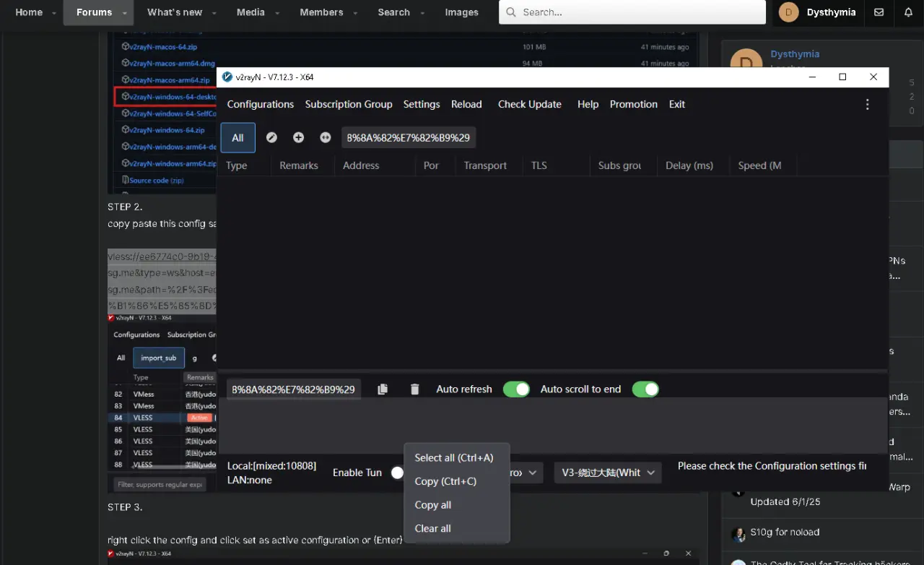Click Check Update in the menu bar

[530, 104]
